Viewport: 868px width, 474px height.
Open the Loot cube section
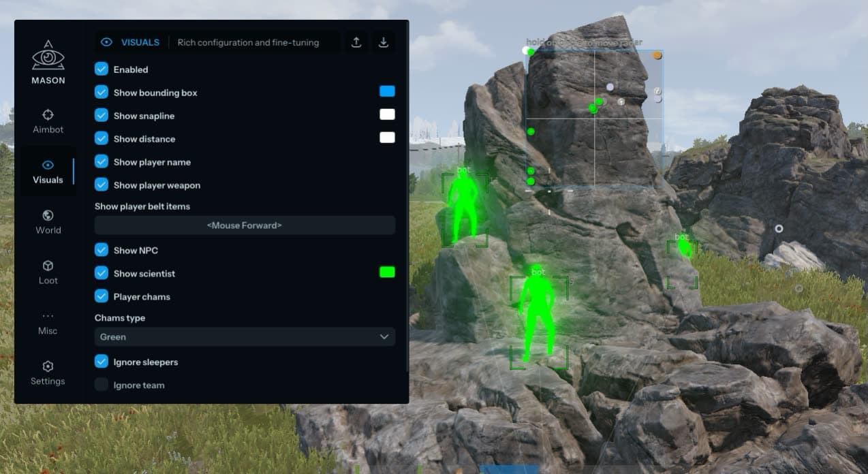pos(48,266)
